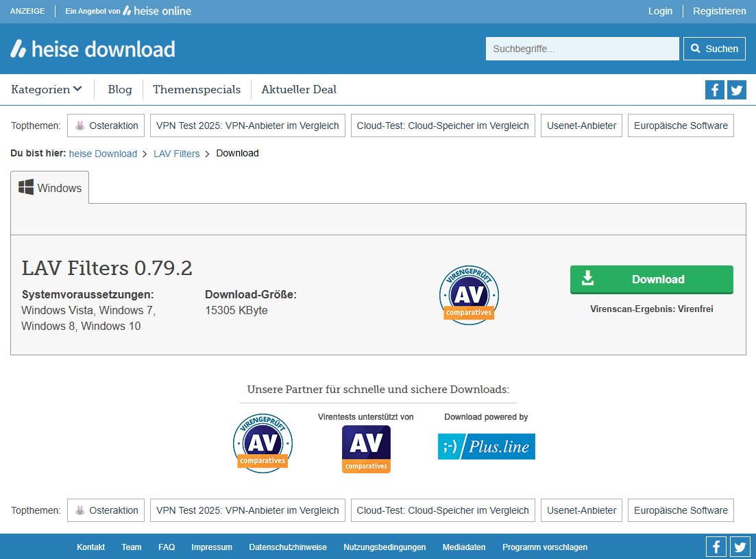756x559 pixels.
Task: Open the heise online logo link
Action: point(157,10)
